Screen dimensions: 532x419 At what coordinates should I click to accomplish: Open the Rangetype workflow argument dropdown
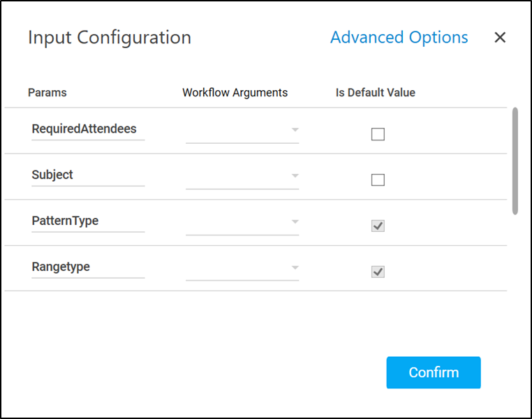click(242, 267)
